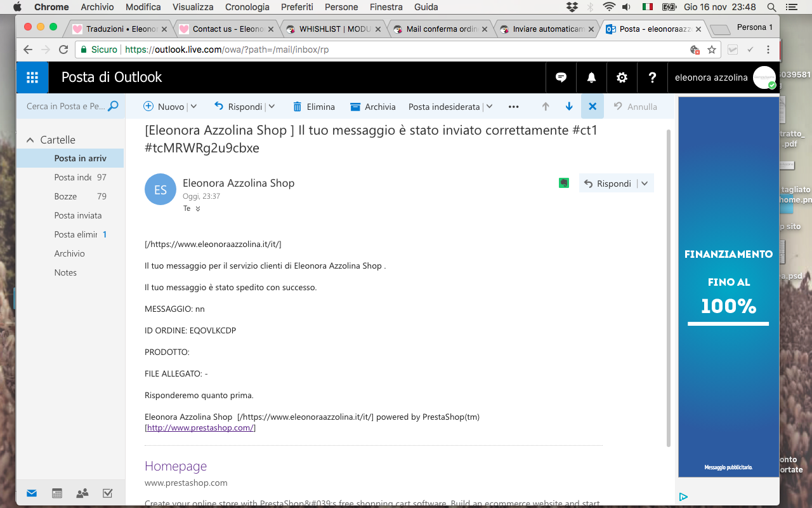Click the cookie blocked icon in address bar
812x508 pixels.
click(x=695, y=50)
